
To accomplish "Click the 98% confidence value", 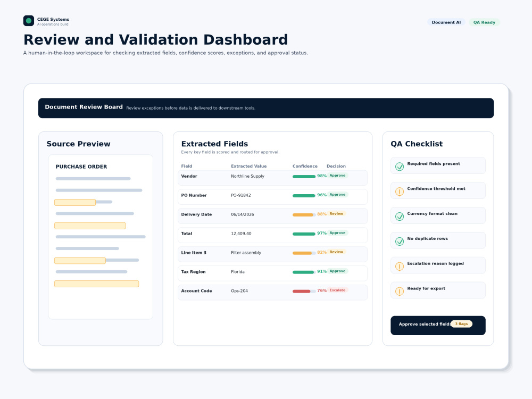I will 322,176.
